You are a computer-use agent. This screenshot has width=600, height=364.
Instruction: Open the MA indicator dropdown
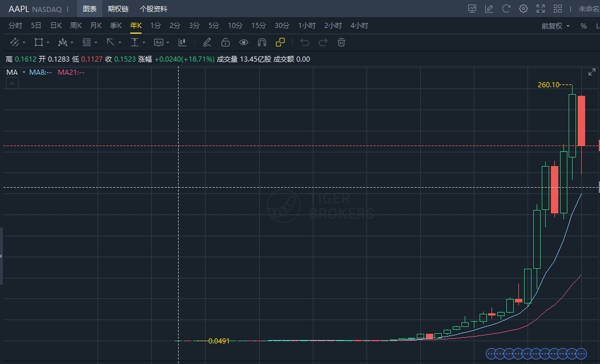point(24,72)
